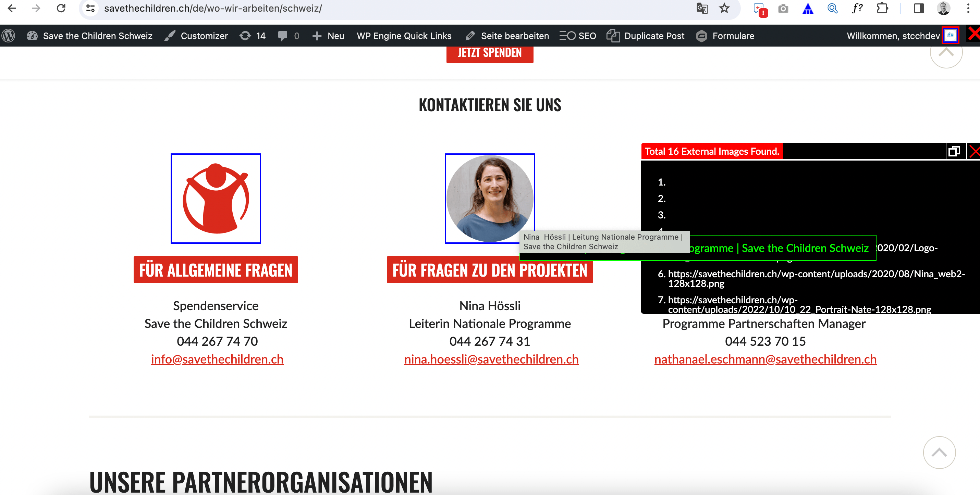
Task: Reload the page with the refresh icon
Action: click(61, 8)
